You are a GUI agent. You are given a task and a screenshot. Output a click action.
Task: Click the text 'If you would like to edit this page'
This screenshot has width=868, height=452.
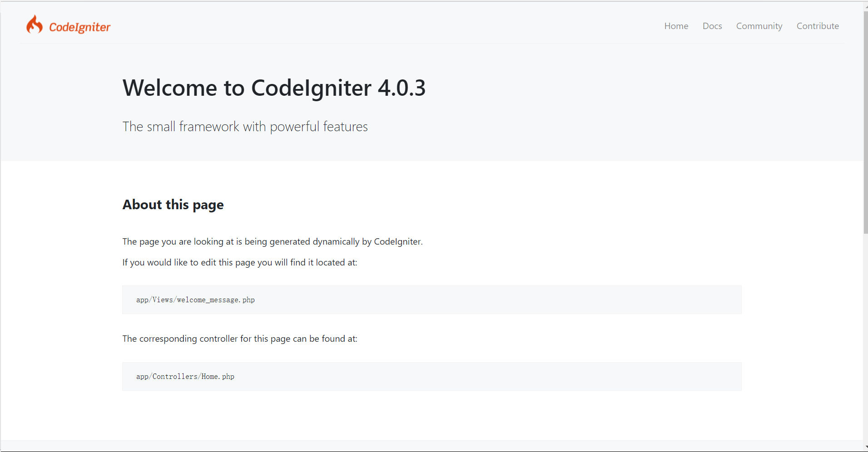tap(240, 262)
